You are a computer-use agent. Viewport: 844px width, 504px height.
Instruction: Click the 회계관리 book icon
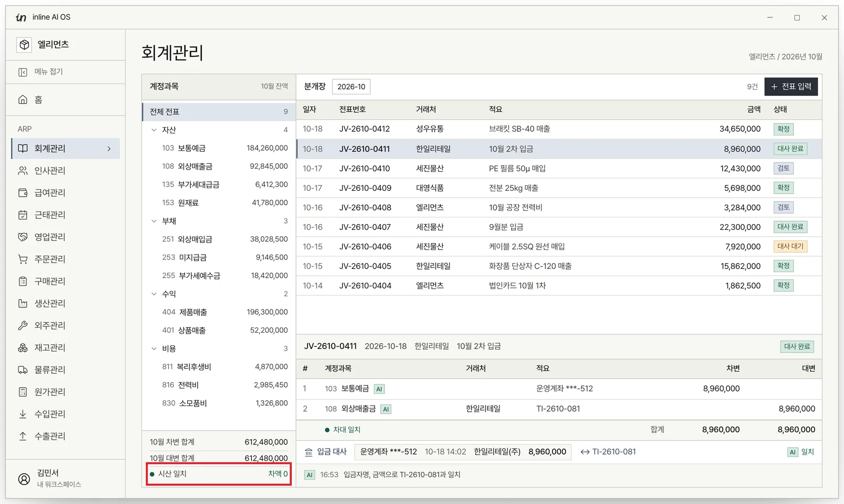pyautogui.click(x=23, y=149)
